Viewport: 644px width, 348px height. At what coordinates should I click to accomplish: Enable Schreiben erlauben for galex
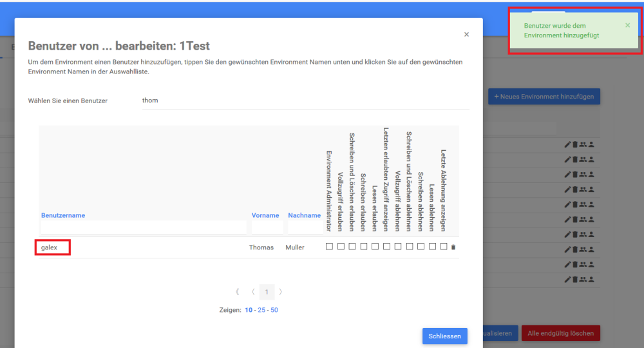click(x=363, y=247)
